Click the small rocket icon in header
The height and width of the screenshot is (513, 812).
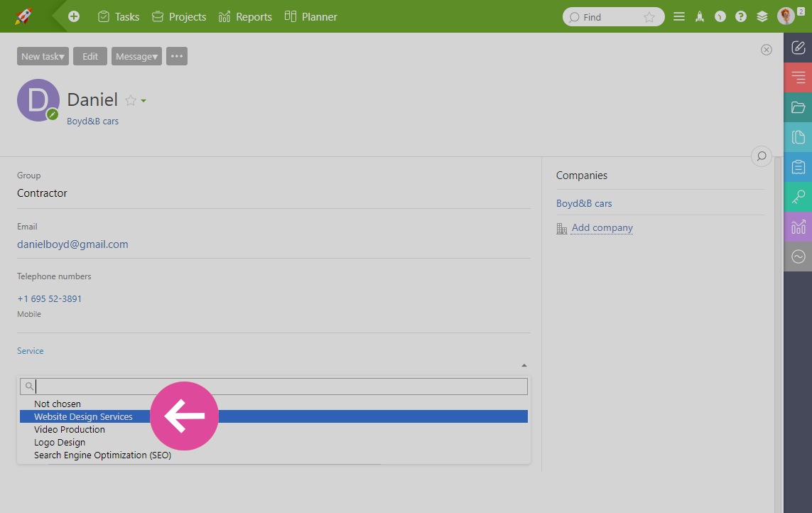coord(700,16)
